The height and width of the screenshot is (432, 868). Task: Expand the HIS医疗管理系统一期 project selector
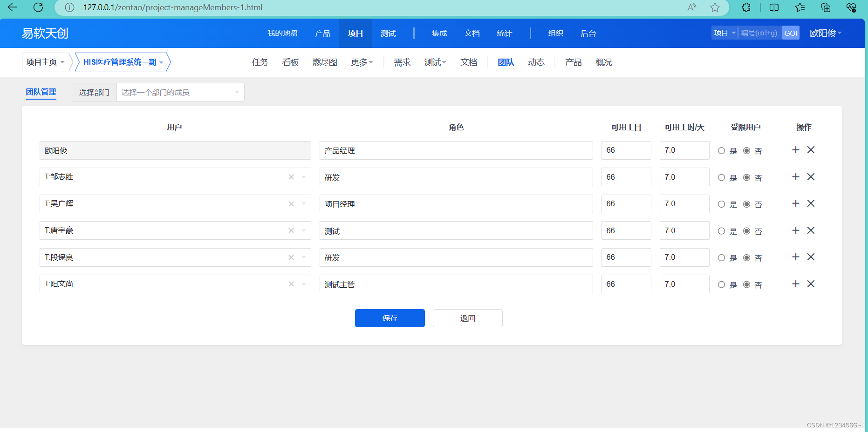pyautogui.click(x=123, y=62)
